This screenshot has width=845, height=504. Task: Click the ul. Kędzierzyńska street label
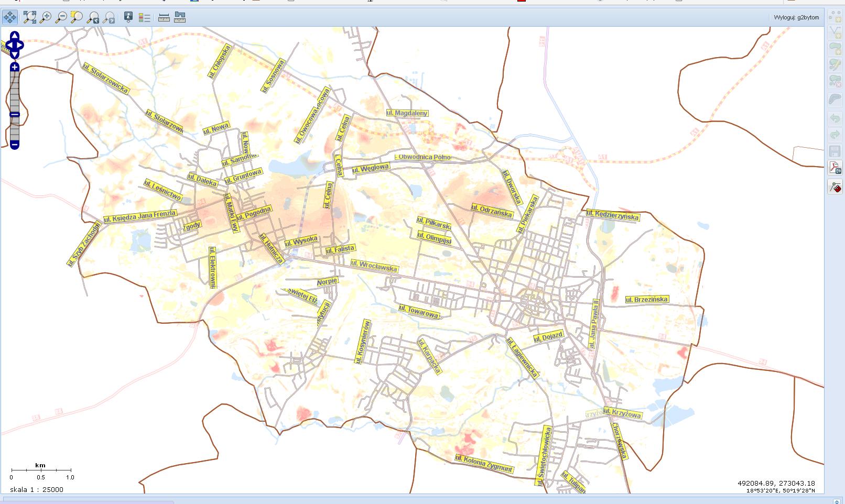613,215
